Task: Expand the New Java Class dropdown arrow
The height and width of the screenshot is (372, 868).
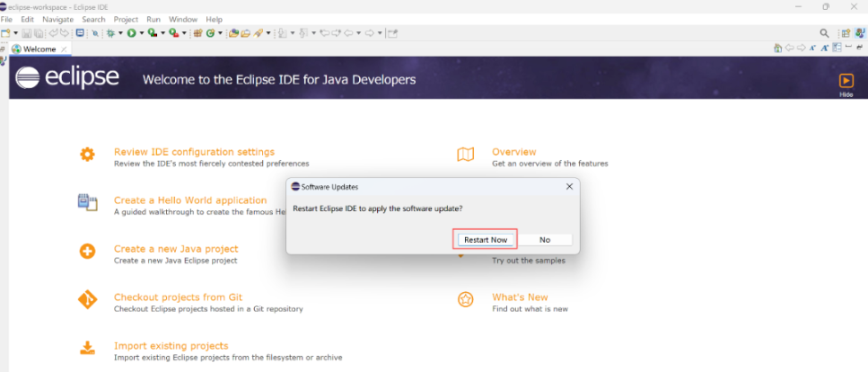Action: pyautogui.click(x=220, y=33)
